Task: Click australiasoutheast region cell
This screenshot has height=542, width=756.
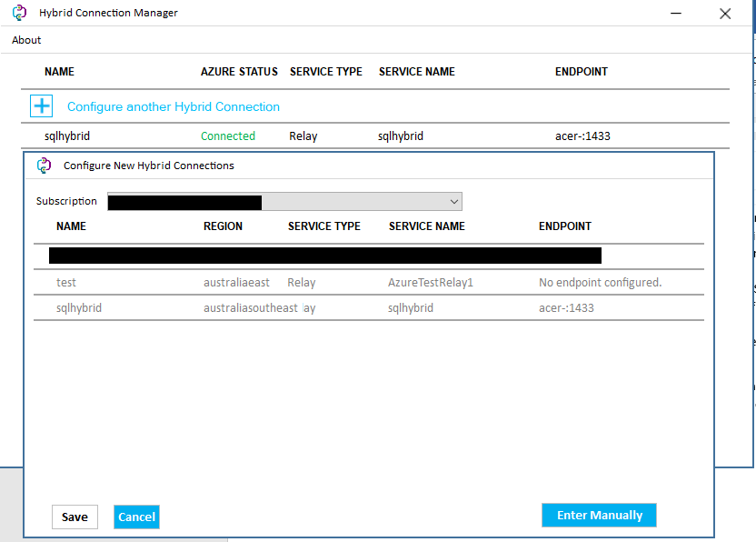Action: tap(250, 308)
